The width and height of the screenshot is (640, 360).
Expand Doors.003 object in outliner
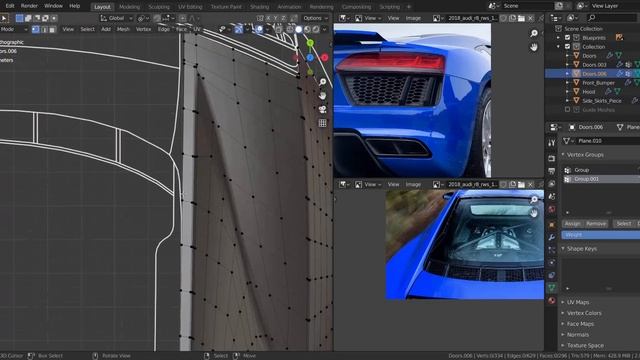point(567,65)
